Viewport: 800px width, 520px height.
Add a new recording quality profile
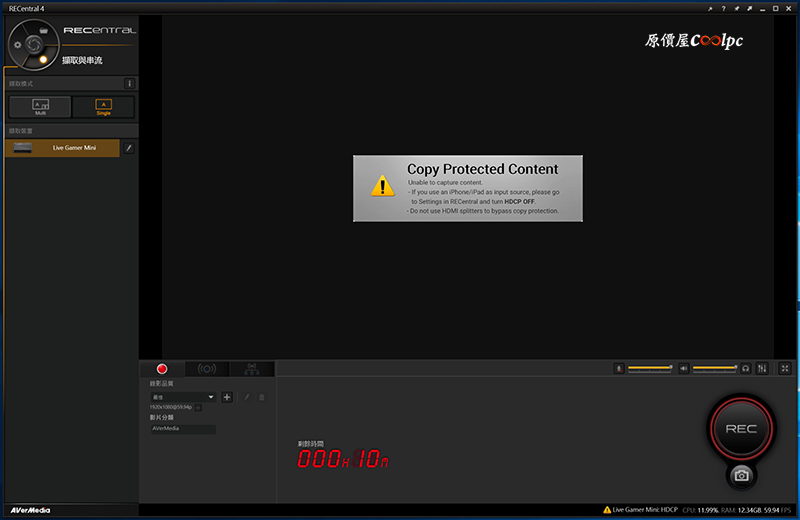227,397
